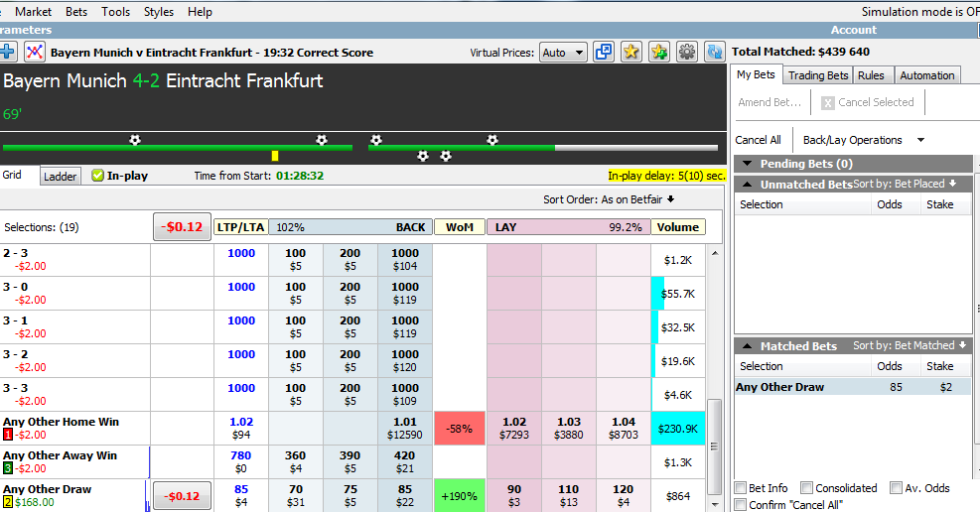Click the last home goal marker in second half
The height and width of the screenshot is (512, 980).
pos(492,140)
